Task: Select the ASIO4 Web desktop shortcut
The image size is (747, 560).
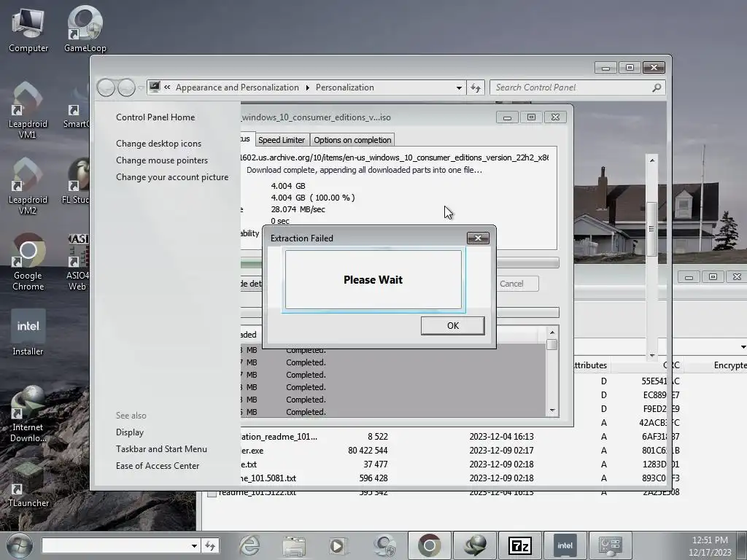Action: 77,262
